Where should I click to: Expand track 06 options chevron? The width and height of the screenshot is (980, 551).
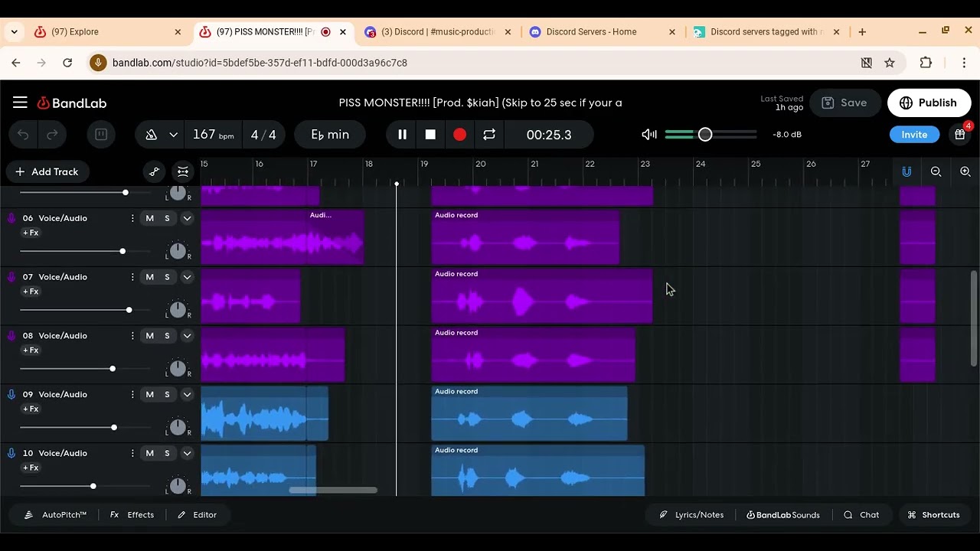[x=186, y=218]
